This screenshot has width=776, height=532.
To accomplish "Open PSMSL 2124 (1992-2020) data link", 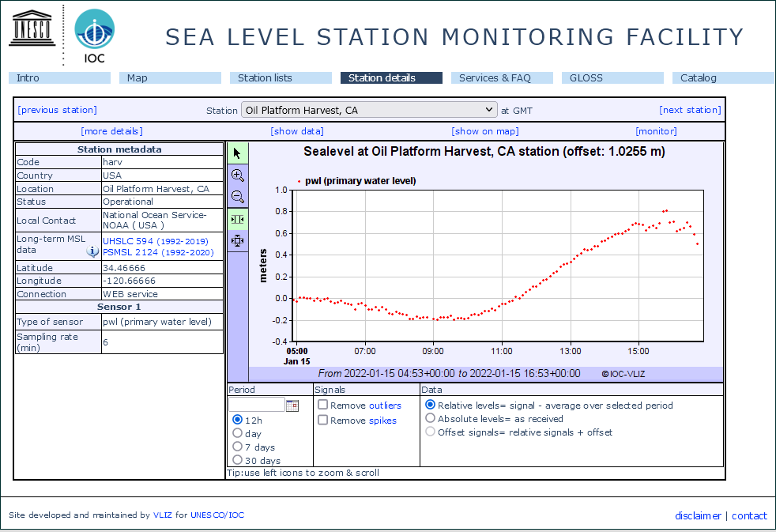I will click(158, 252).
